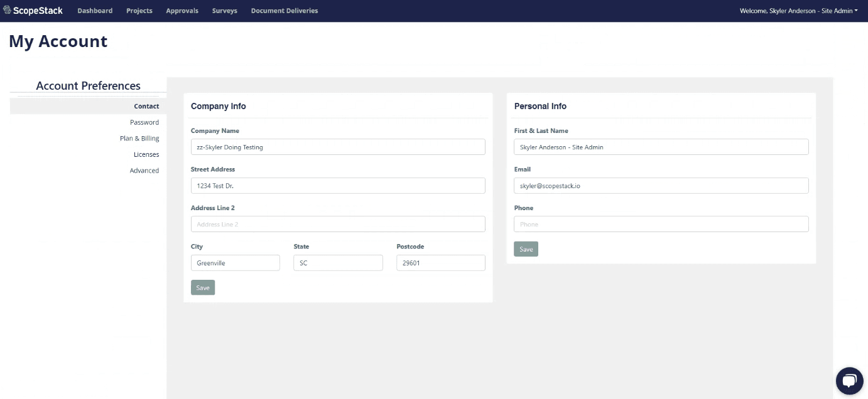The image size is (868, 399).
Task: Expand the Welcome Skyler Anderson user dropdown
Action: point(799,11)
